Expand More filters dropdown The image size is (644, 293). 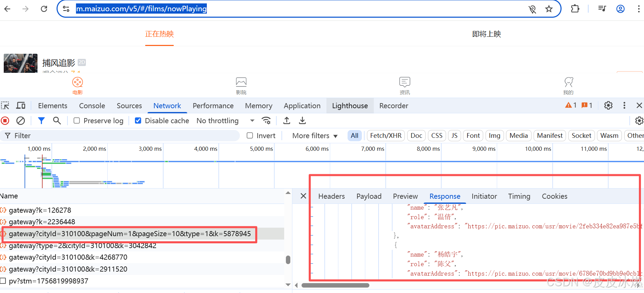(315, 135)
